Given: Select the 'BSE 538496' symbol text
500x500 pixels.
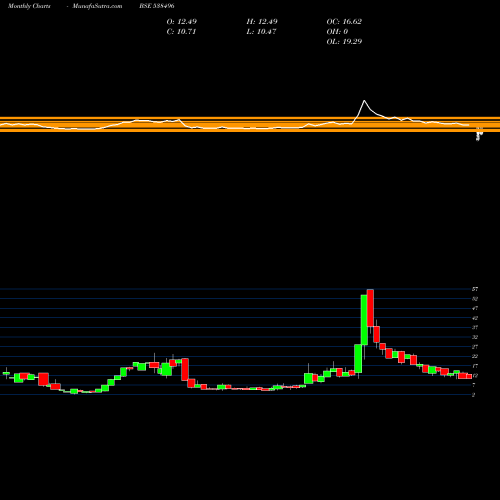Looking at the screenshot, I should click(x=157, y=6).
